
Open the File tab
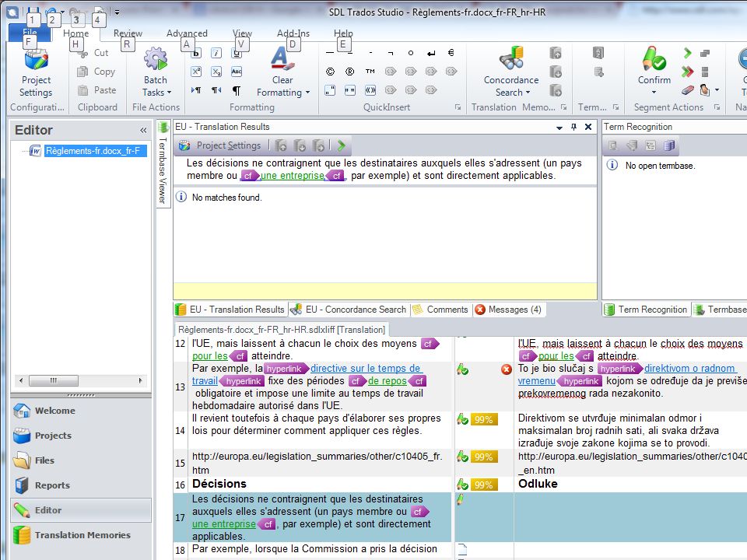click(x=30, y=33)
